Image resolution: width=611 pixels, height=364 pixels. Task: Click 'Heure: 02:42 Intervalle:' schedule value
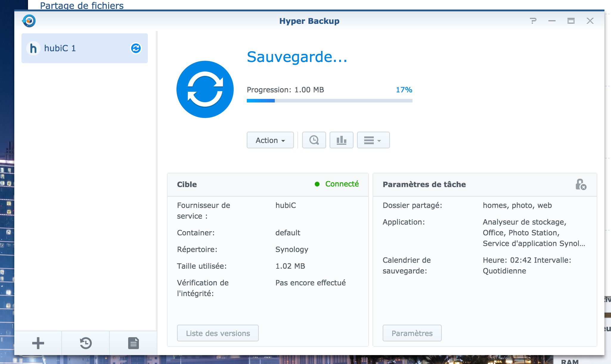[x=527, y=260]
